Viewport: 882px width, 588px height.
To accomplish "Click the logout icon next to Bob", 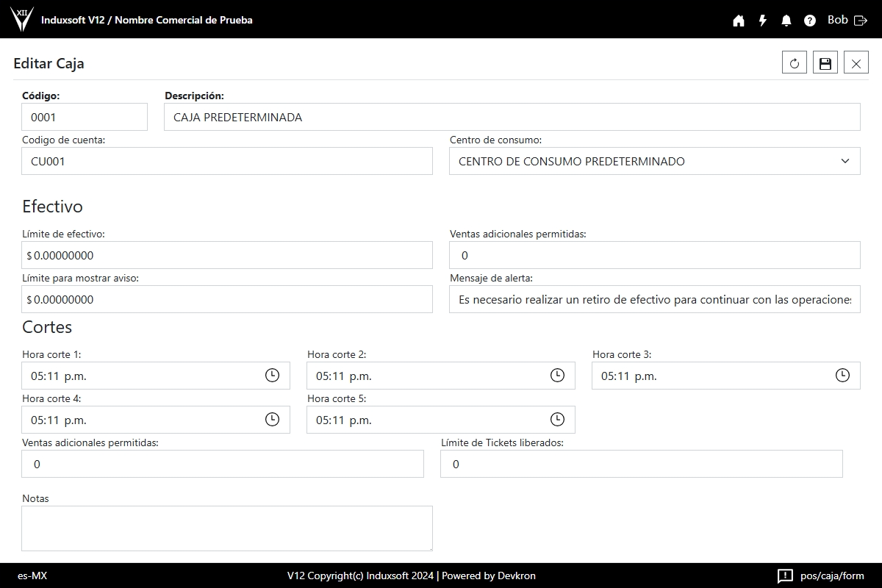I will pos(861,21).
